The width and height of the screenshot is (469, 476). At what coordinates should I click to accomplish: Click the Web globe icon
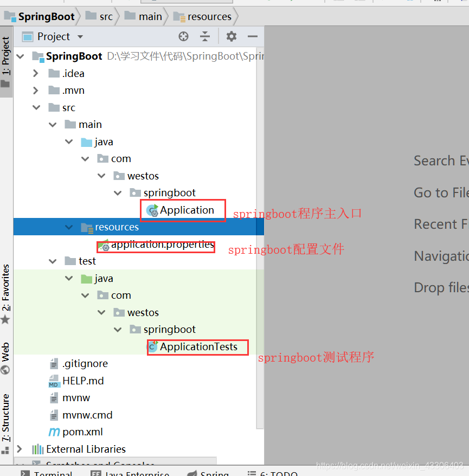5,370
